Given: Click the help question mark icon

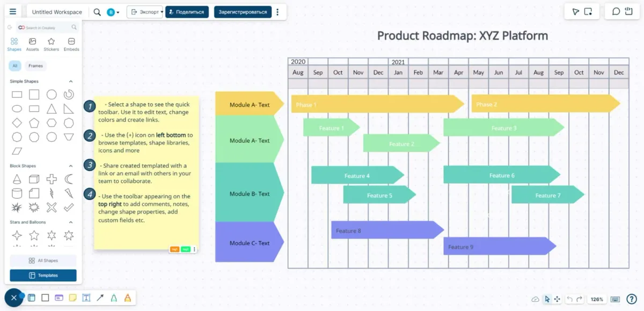Looking at the screenshot, I should 632,299.
